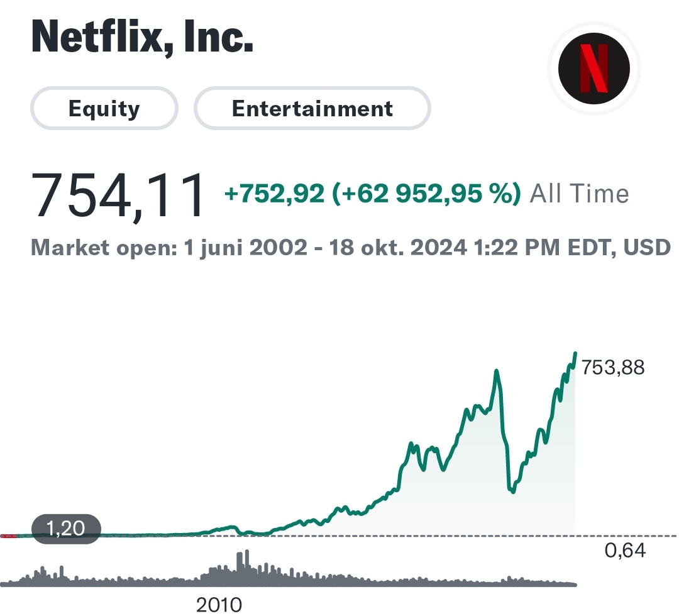Select the Equity tag
This screenshot has width=679, height=616.
click(104, 109)
